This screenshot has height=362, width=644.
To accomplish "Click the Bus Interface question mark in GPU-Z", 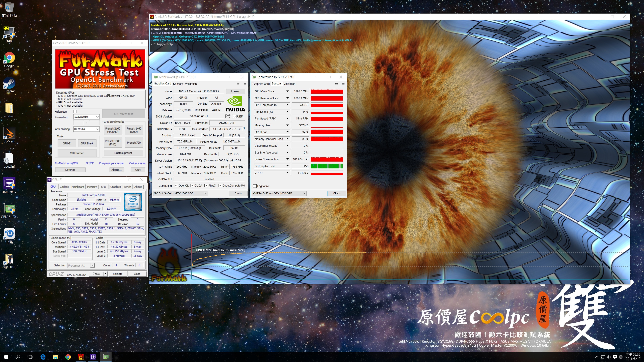I will tap(244, 129).
